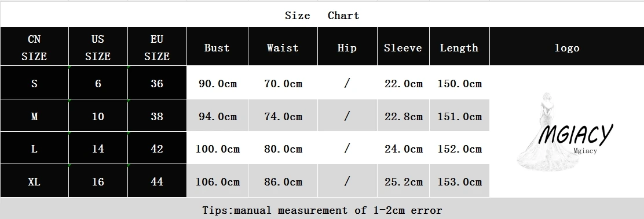Click the 22.8cm sleeve value
Image resolution: width=644 pixels, height=219 pixels.
pos(403,117)
